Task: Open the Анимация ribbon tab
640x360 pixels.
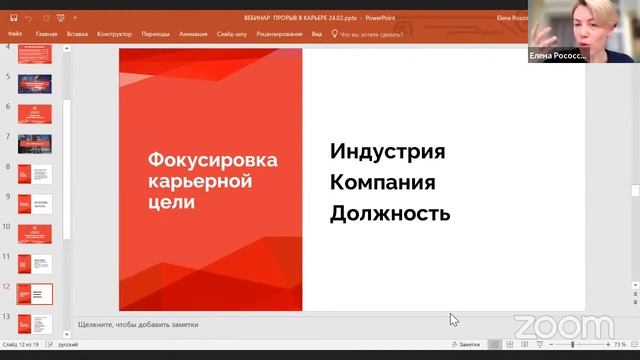Action: [193, 34]
